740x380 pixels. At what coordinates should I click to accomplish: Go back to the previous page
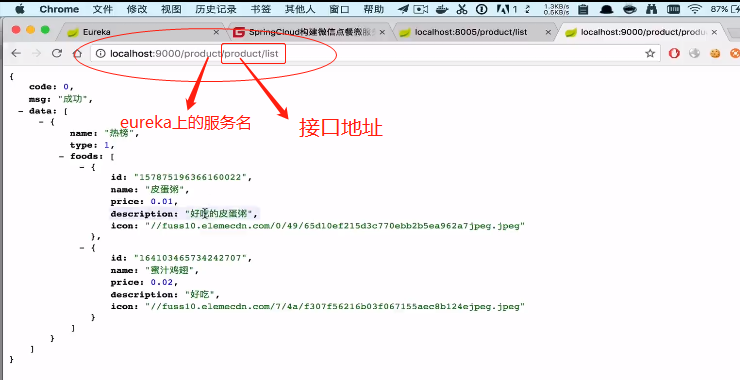tap(16, 53)
